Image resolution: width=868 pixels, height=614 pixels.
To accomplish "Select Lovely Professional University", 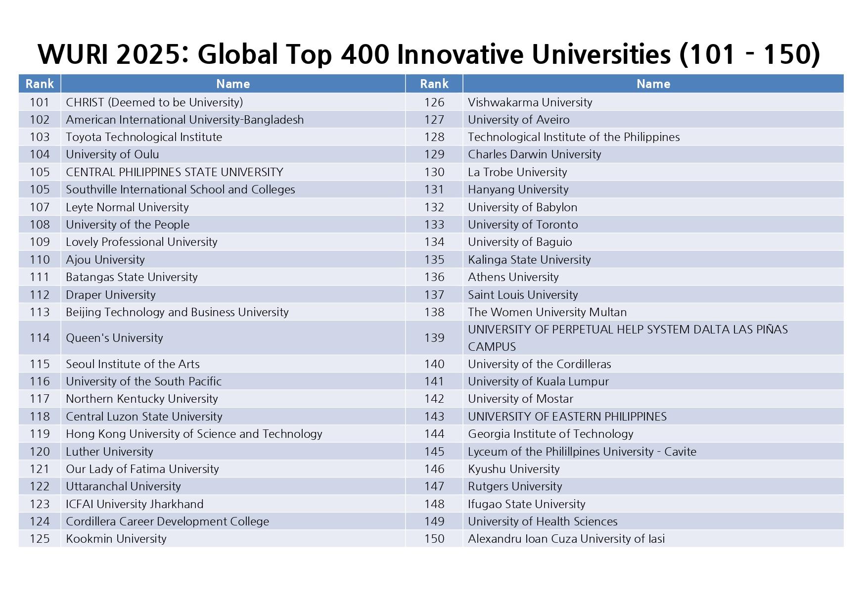I will point(141,242).
